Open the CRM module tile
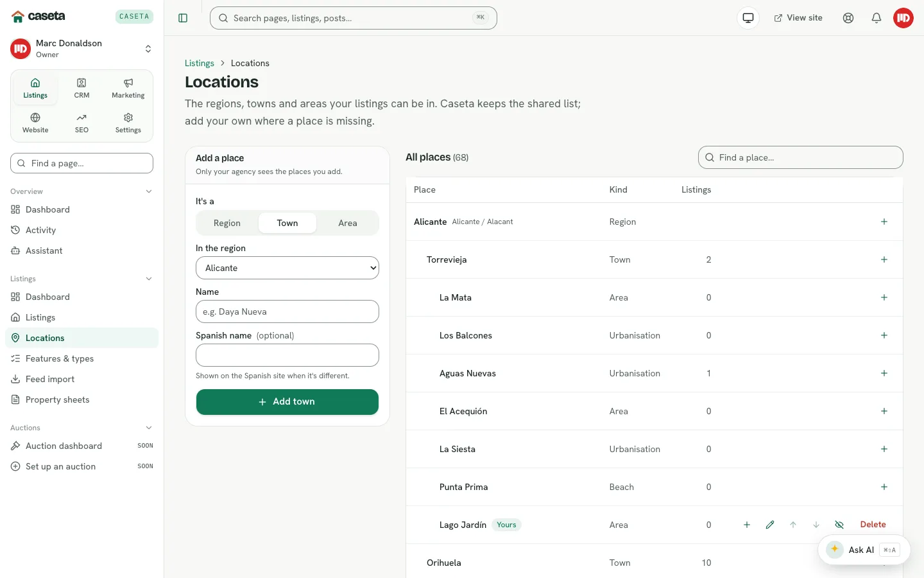The width and height of the screenshot is (924, 578). click(81, 88)
